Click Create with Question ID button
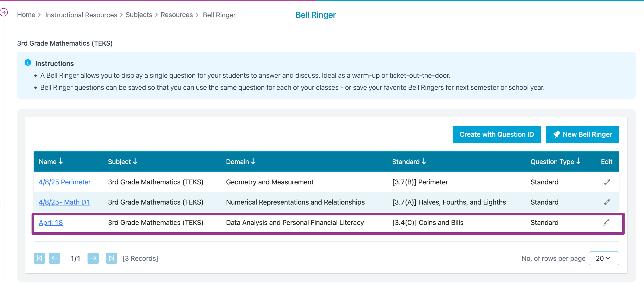 tap(496, 134)
